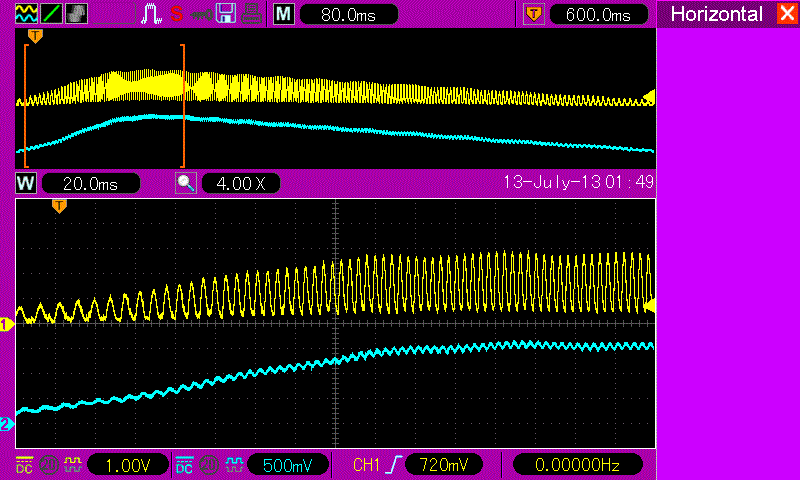Screen dimensions: 800x480
Task: Click the Horizontal menu title
Action: pyautogui.click(x=716, y=14)
